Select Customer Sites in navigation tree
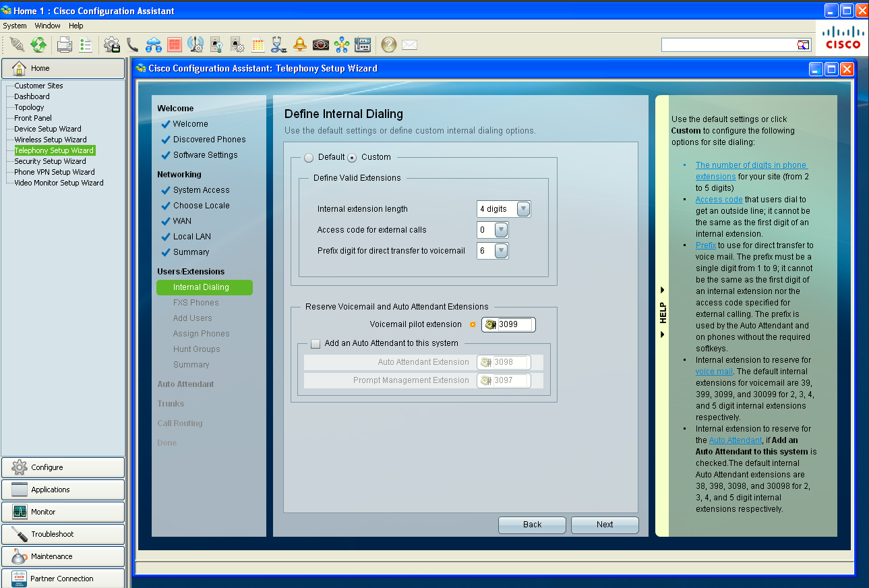This screenshot has height=588, width=869. coord(38,86)
